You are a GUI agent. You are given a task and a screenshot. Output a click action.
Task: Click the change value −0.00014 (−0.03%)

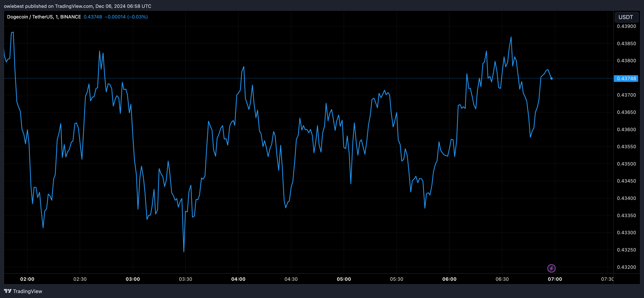(x=126, y=17)
